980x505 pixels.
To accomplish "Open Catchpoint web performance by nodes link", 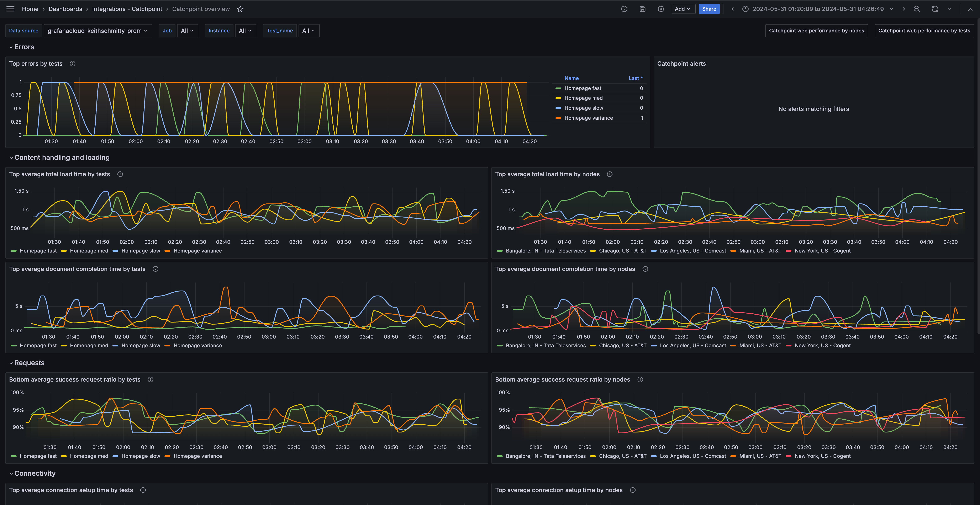I will click(816, 31).
